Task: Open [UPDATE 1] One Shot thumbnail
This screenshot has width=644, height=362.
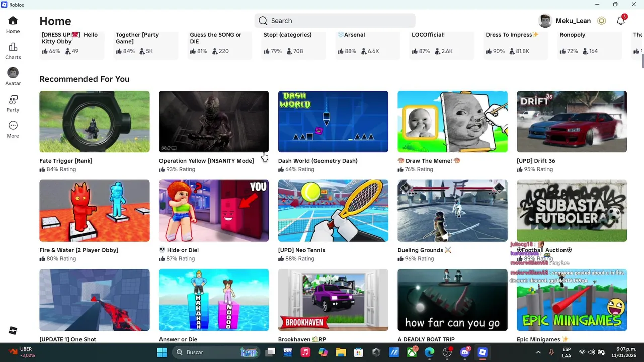Action: tap(95, 300)
